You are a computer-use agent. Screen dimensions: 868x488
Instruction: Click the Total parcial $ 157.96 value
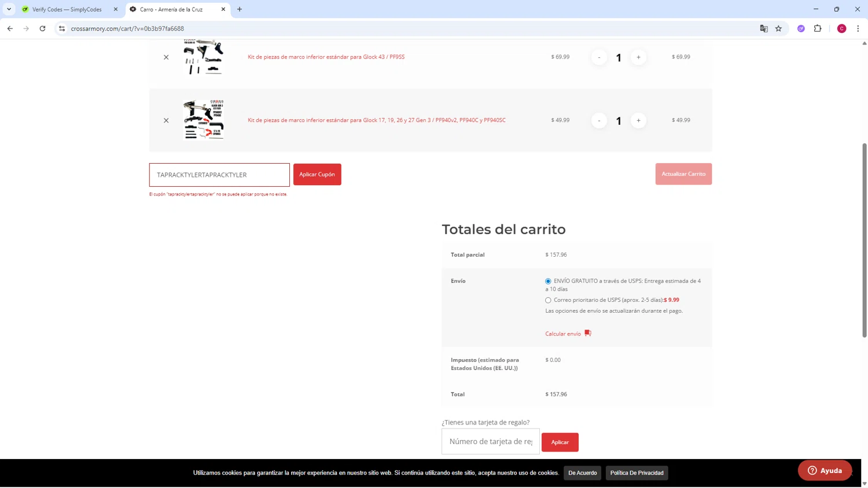(556, 255)
